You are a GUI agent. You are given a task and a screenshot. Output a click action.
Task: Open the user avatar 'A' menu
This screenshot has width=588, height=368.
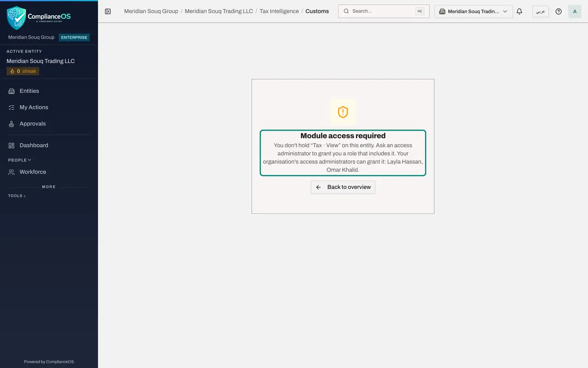(x=575, y=11)
